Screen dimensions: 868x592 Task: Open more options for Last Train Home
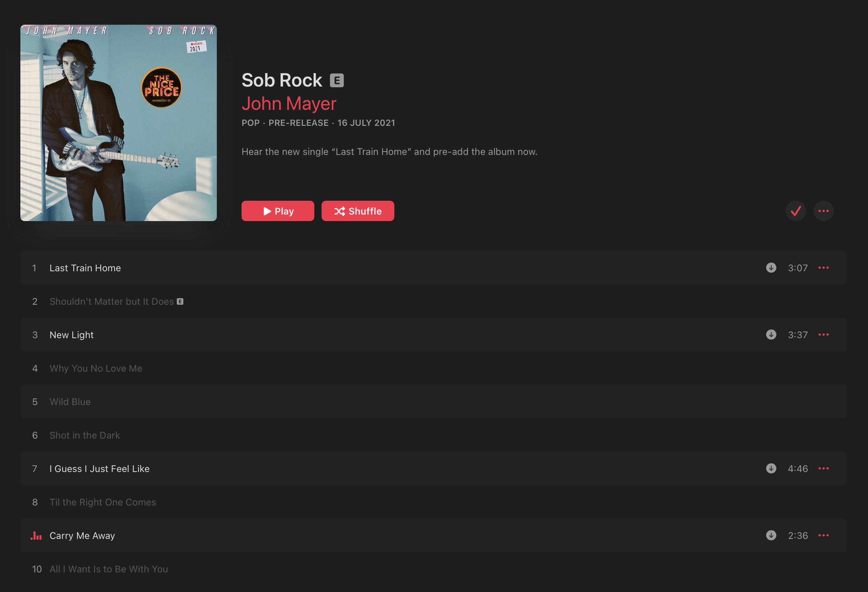(824, 268)
